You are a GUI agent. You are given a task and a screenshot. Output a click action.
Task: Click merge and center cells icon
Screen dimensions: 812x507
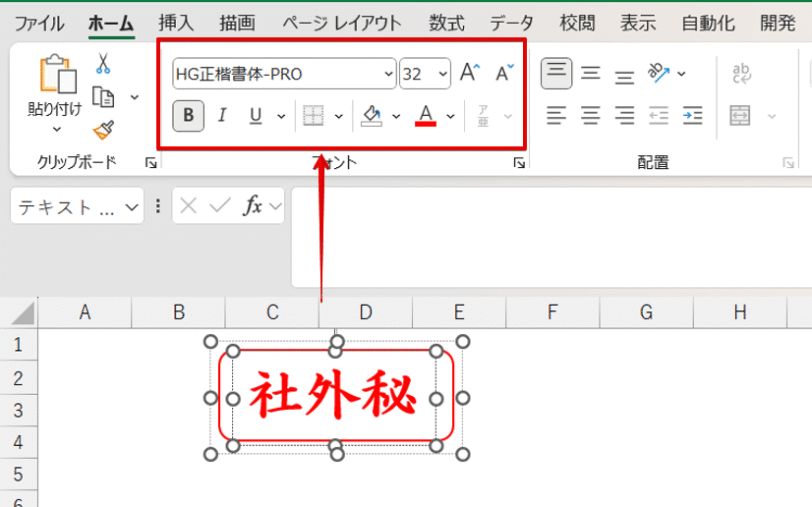coord(740,115)
